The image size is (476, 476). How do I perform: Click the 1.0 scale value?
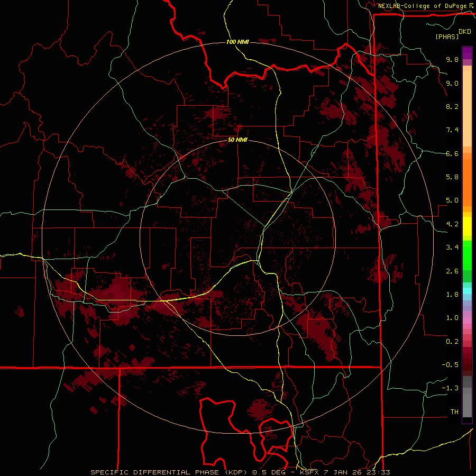[x=452, y=318]
